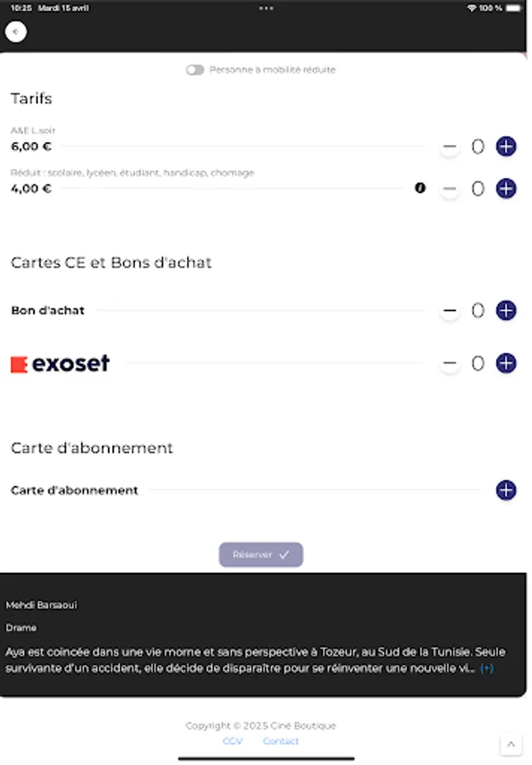
Task: Go back using the top-left arrow icon
Action: click(x=14, y=31)
